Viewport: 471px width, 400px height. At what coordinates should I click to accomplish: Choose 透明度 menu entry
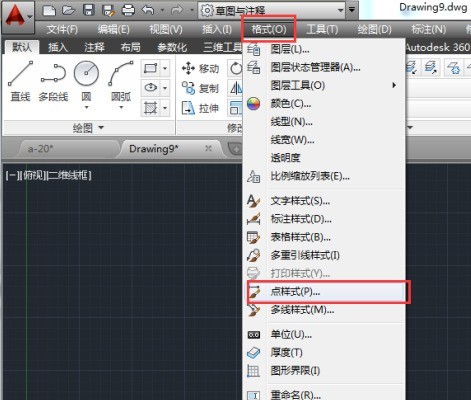[323, 158]
